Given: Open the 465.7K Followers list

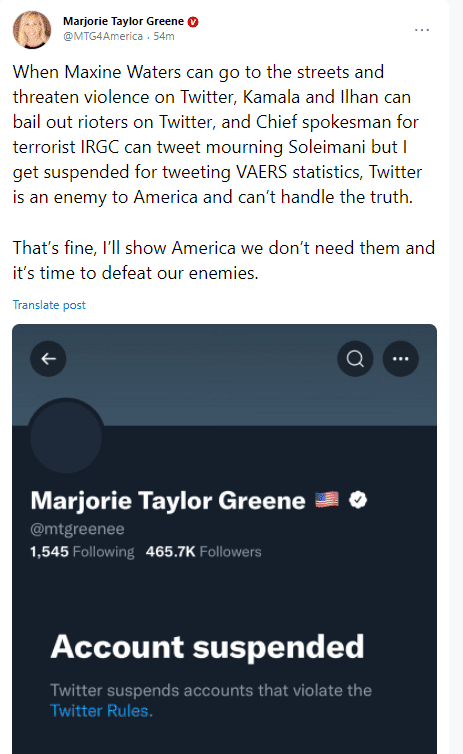Looking at the screenshot, I should click(x=203, y=552).
